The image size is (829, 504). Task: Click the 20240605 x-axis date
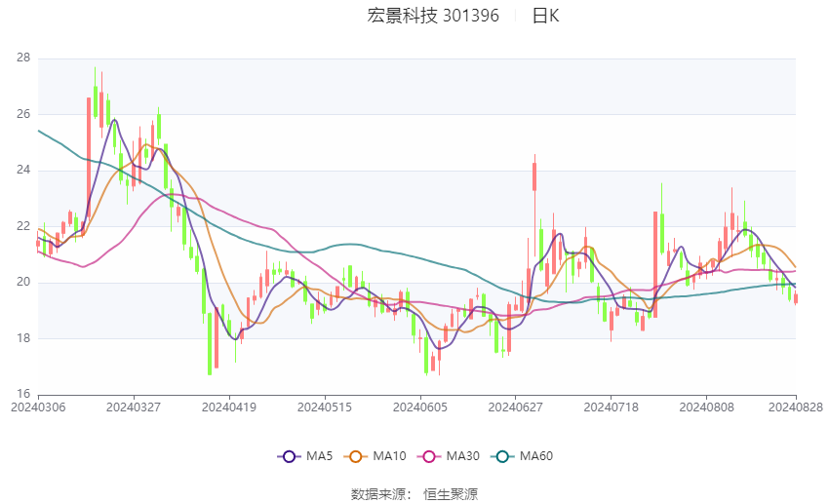coord(420,405)
